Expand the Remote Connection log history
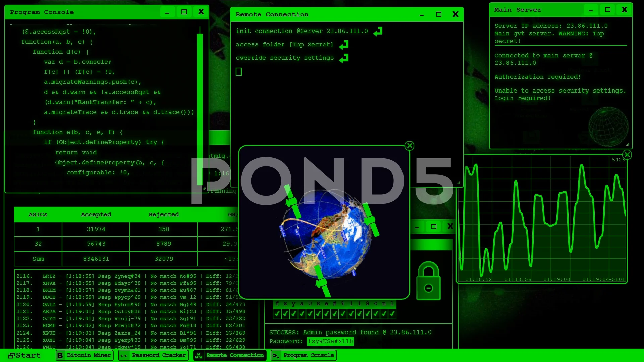 pyautogui.click(x=438, y=14)
